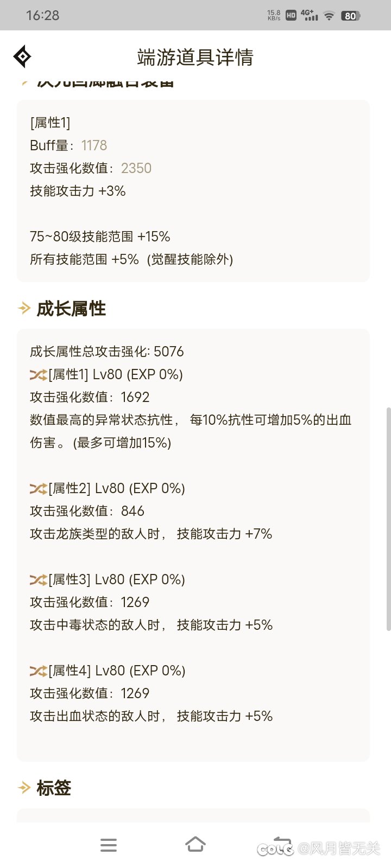The height and width of the screenshot is (868, 391).
Task: Click shuffle icon beside 属性3 Lv80
Action: click(38, 579)
